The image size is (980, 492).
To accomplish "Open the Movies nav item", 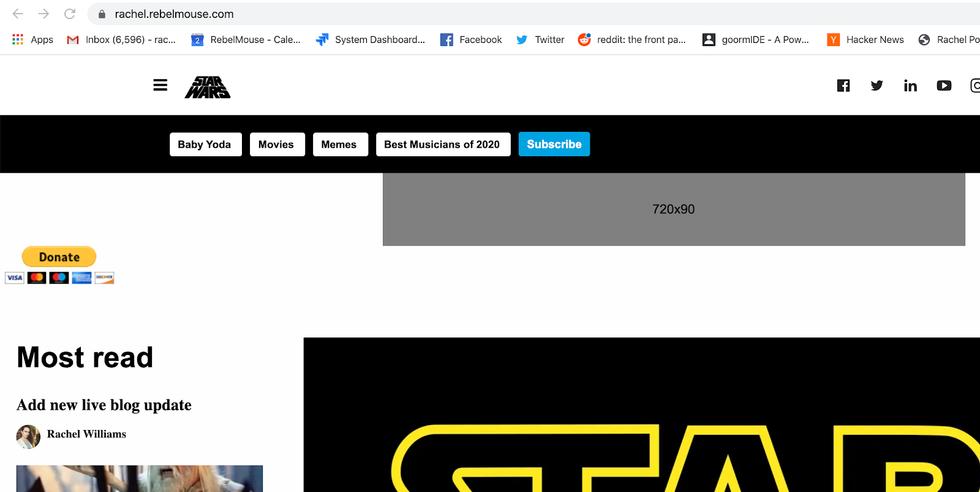I will click(x=276, y=144).
